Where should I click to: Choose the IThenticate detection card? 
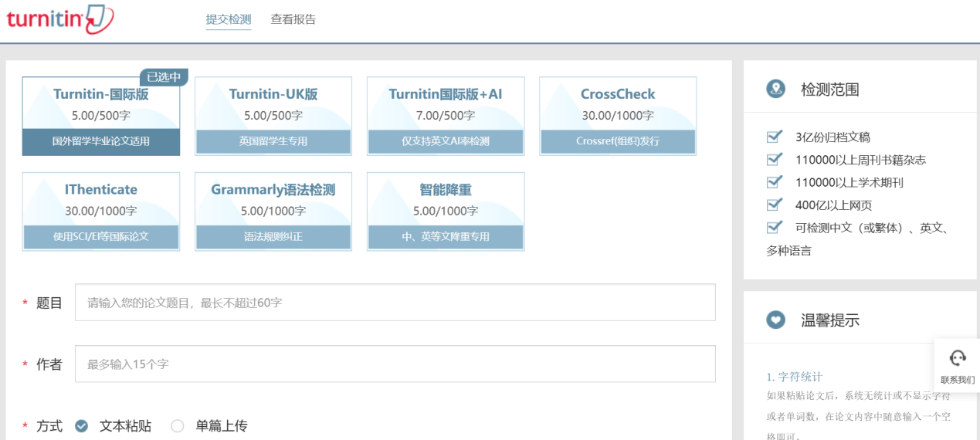click(x=101, y=212)
